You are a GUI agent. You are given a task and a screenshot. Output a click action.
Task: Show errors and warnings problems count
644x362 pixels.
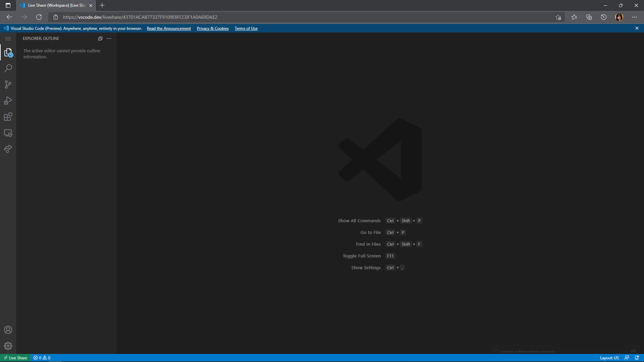[42, 358]
